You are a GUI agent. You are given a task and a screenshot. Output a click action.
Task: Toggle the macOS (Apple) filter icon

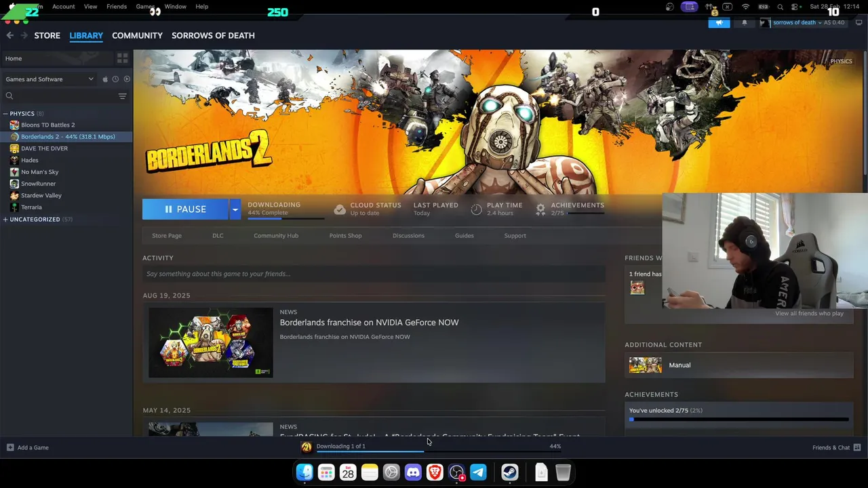point(104,79)
